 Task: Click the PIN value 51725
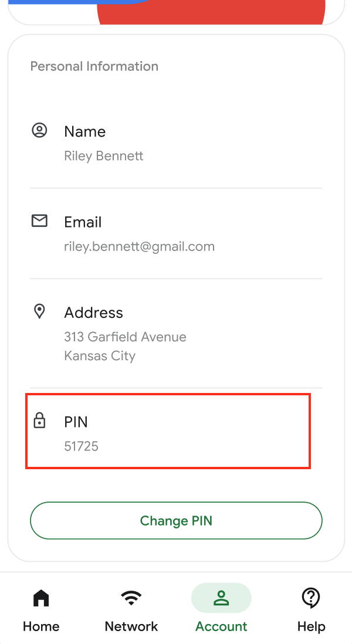(81, 446)
